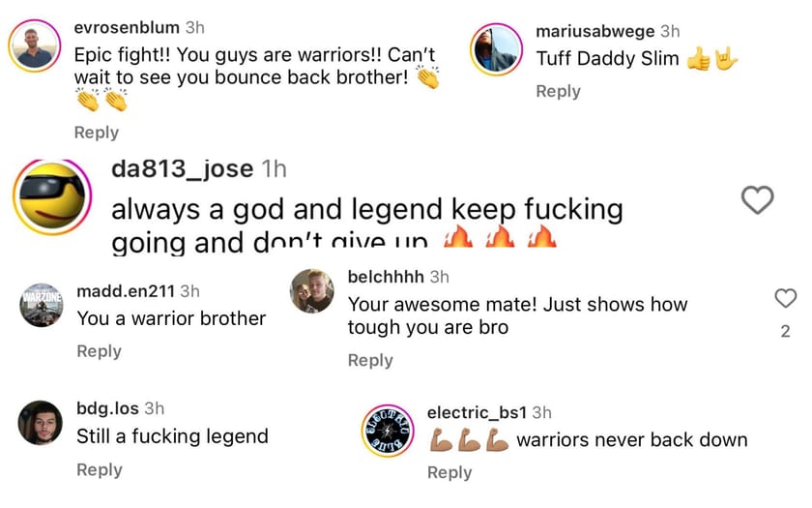Open the mariusabwege username link
This screenshot has width=812, height=508.
coord(595,32)
